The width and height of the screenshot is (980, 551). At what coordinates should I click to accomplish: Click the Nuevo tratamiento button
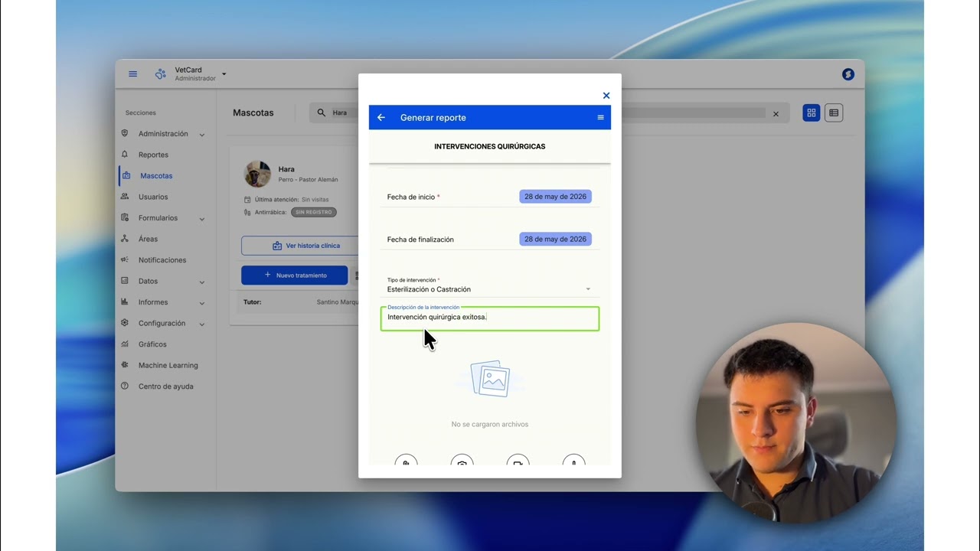(295, 275)
